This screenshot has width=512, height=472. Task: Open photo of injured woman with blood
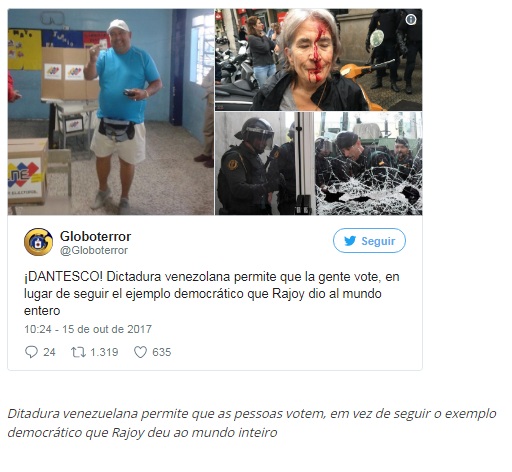[318, 60]
